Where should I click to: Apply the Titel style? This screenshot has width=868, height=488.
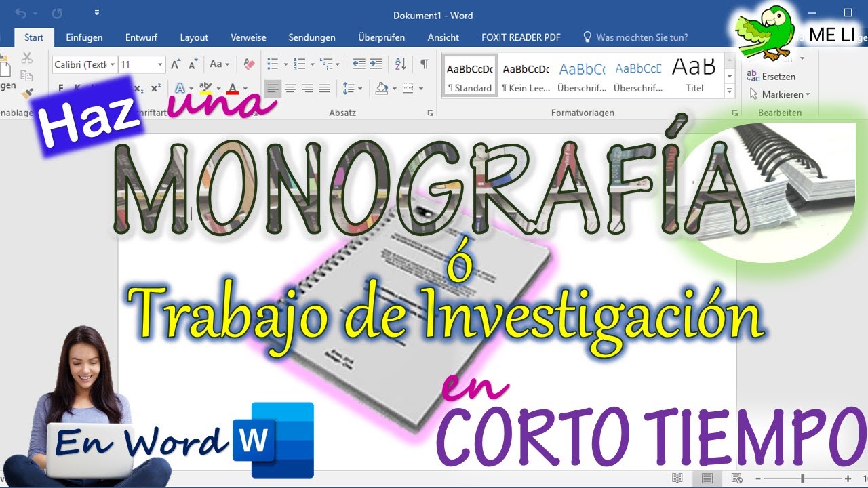tap(694, 76)
